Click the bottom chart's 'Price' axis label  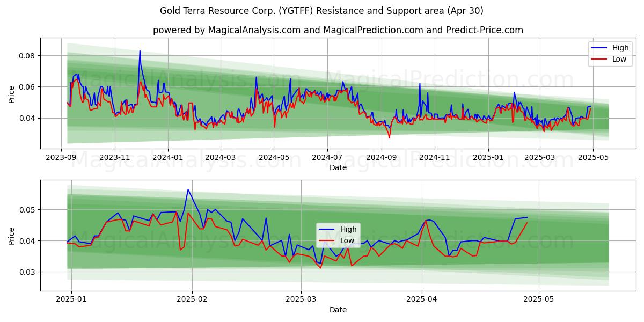tap(12, 236)
